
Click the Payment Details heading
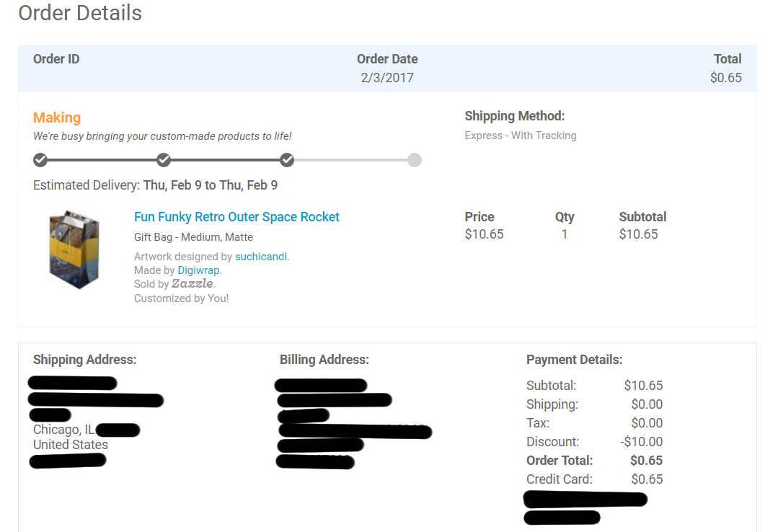coord(575,360)
